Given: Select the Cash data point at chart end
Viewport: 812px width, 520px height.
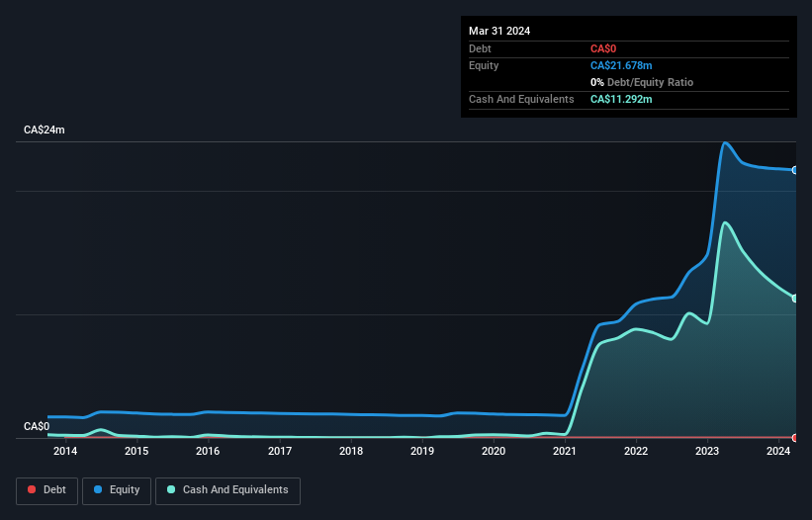Looking at the screenshot, I should 795,299.
